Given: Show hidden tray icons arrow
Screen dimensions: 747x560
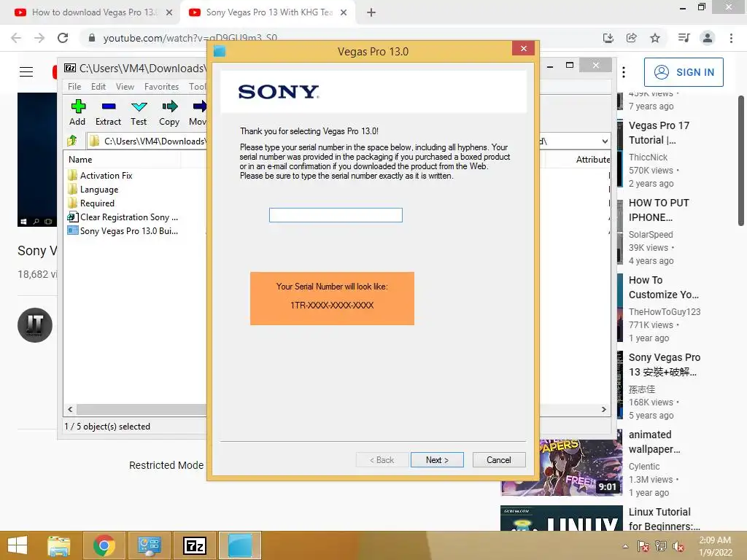Looking at the screenshot, I should 625,546.
